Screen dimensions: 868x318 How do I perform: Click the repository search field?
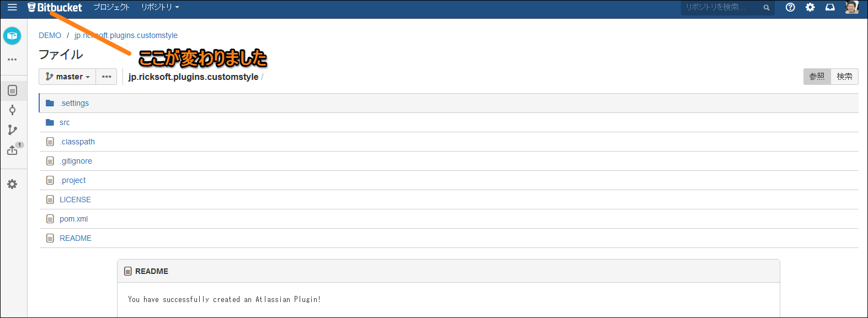pyautogui.click(x=720, y=7)
